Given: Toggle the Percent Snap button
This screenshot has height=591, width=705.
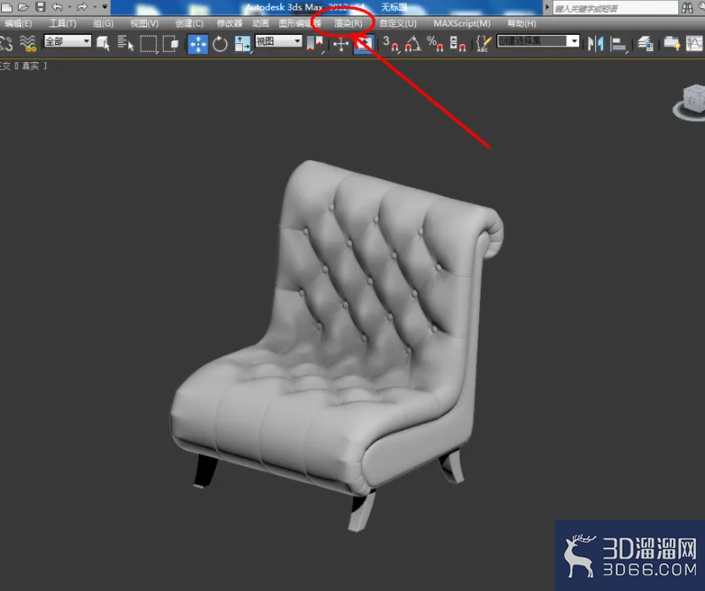Looking at the screenshot, I should click(x=435, y=44).
